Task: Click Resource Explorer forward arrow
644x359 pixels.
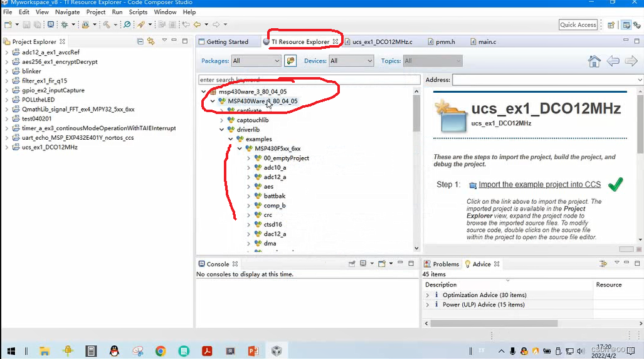Action: [631, 61]
